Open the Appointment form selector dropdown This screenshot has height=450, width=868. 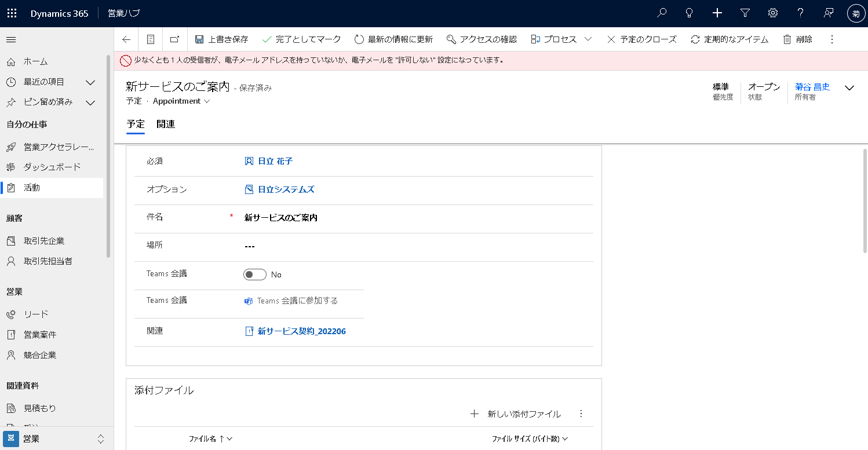pyautogui.click(x=181, y=101)
